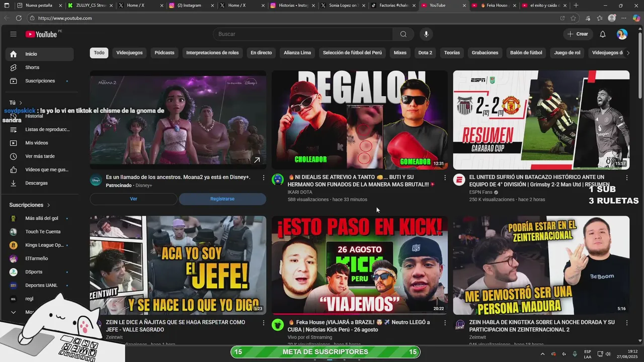Open options menu for ESPN Fans video

click(626, 177)
